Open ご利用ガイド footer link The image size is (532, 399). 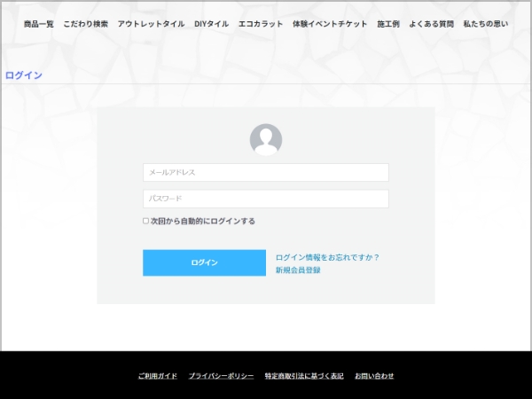coord(158,376)
